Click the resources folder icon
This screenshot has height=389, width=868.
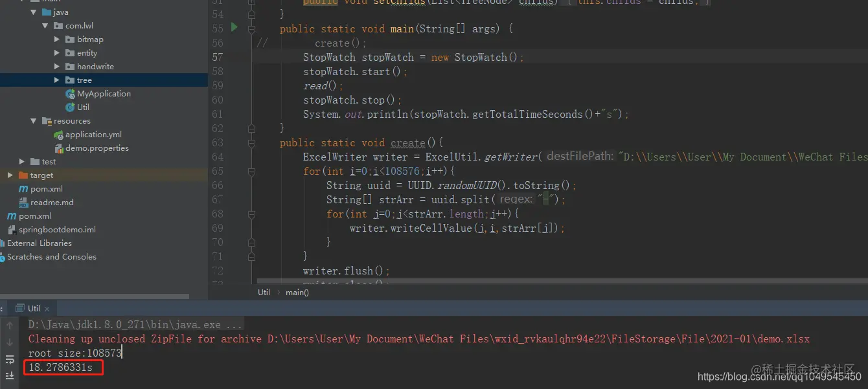(x=47, y=121)
